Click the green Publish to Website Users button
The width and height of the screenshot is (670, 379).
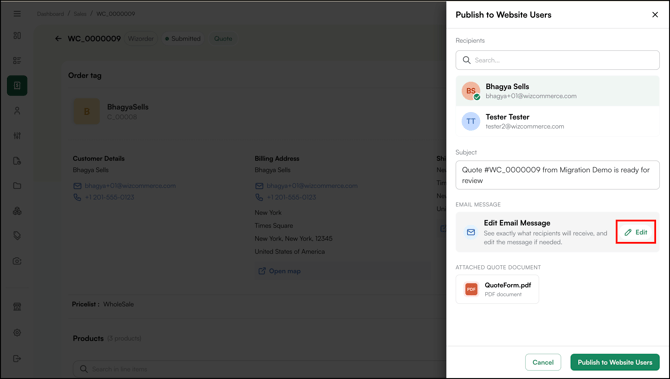(615, 362)
